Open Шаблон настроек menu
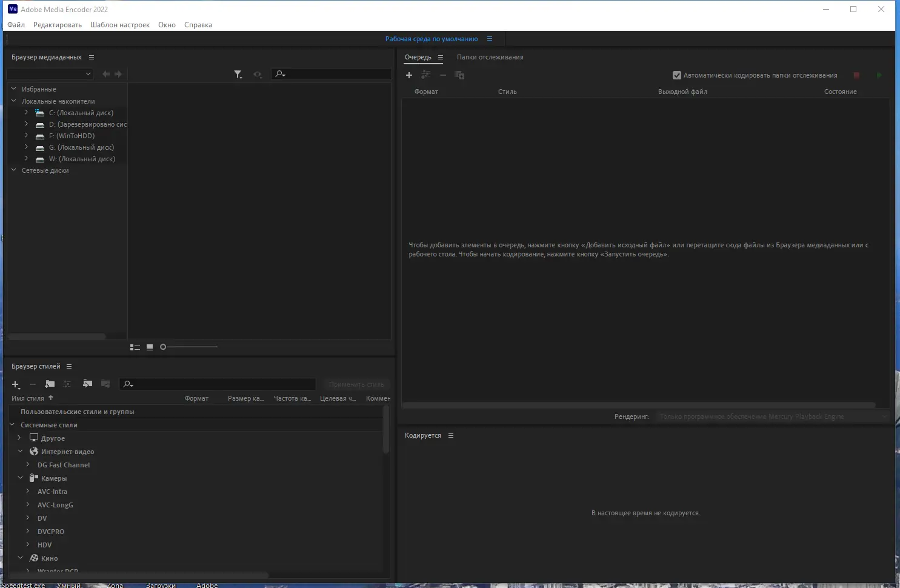 (x=120, y=25)
